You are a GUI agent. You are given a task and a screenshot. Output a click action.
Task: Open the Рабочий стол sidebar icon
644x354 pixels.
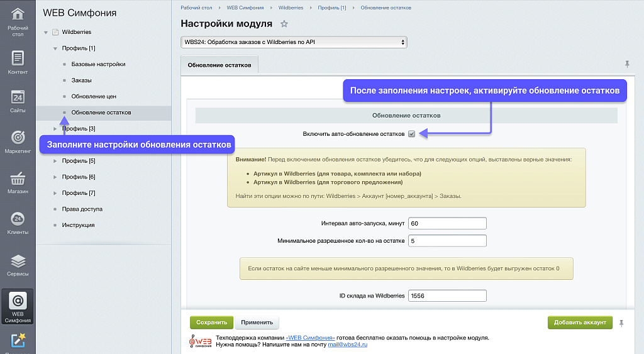(x=18, y=19)
